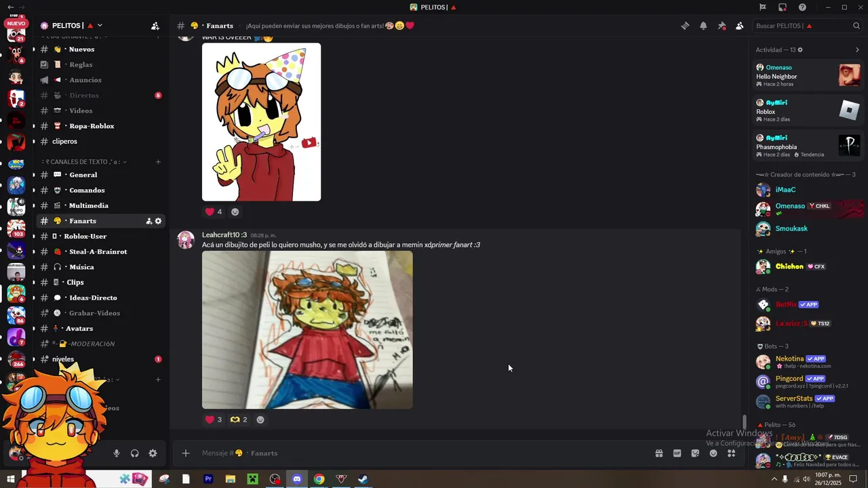Create invite for the Fanarts channel

point(149,221)
